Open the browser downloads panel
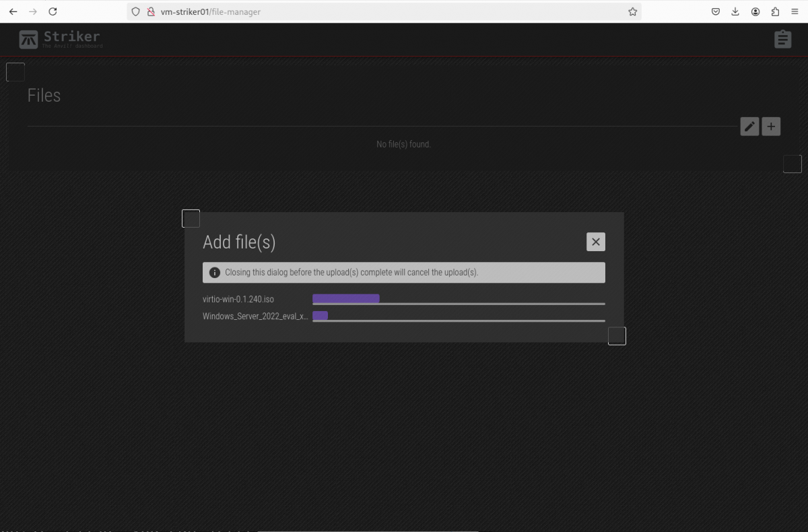Image resolution: width=808 pixels, height=532 pixels. click(x=735, y=11)
